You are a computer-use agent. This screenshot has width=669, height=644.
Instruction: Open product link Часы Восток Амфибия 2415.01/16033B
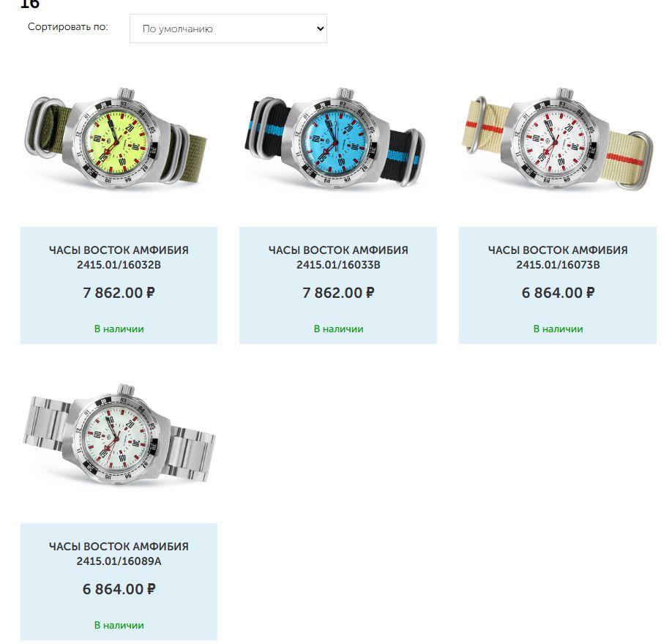pyautogui.click(x=338, y=257)
